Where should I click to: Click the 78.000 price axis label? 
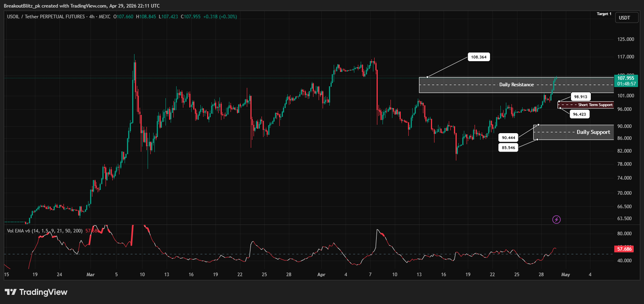625,163
